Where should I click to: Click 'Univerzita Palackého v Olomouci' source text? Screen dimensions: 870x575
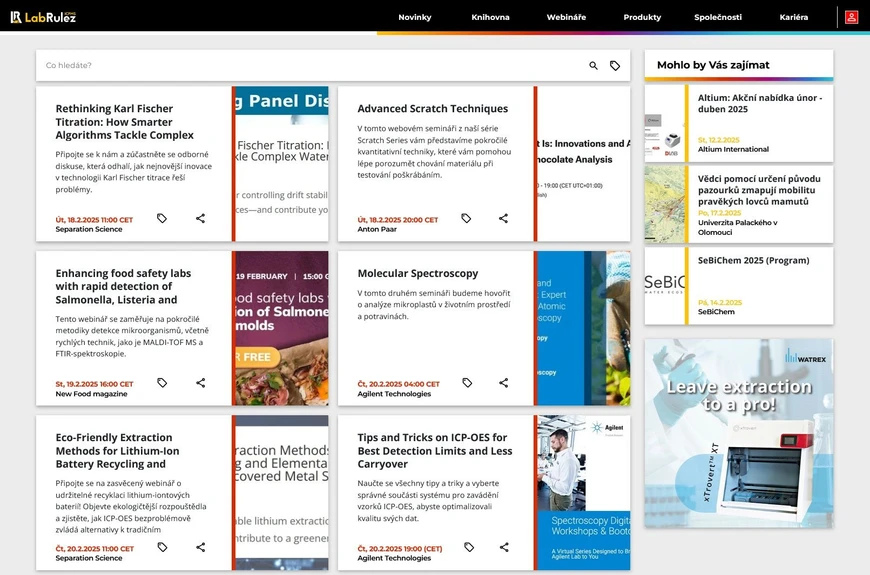pos(737,228)
